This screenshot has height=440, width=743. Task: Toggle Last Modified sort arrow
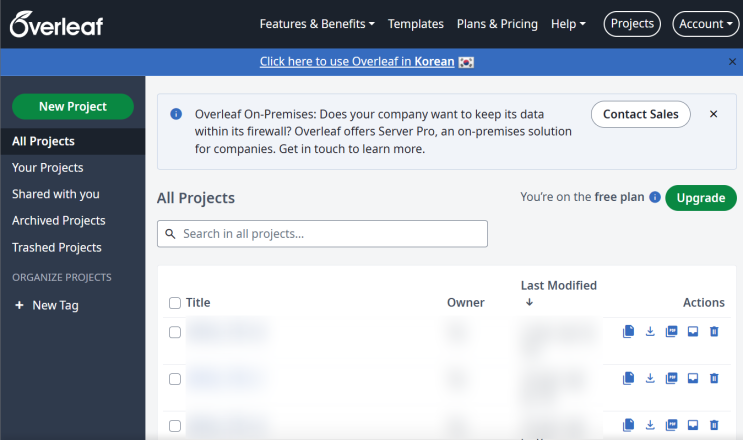tap(529, 302)
